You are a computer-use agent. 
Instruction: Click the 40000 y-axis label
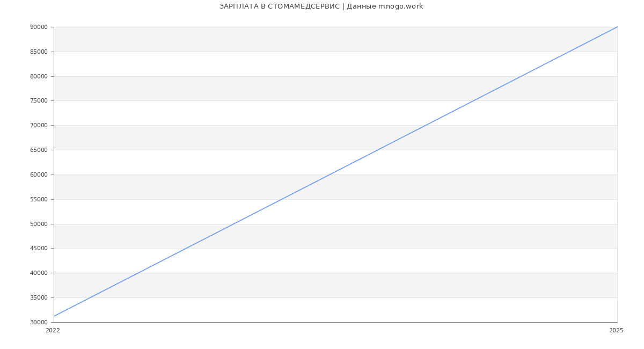click(39, 273)
